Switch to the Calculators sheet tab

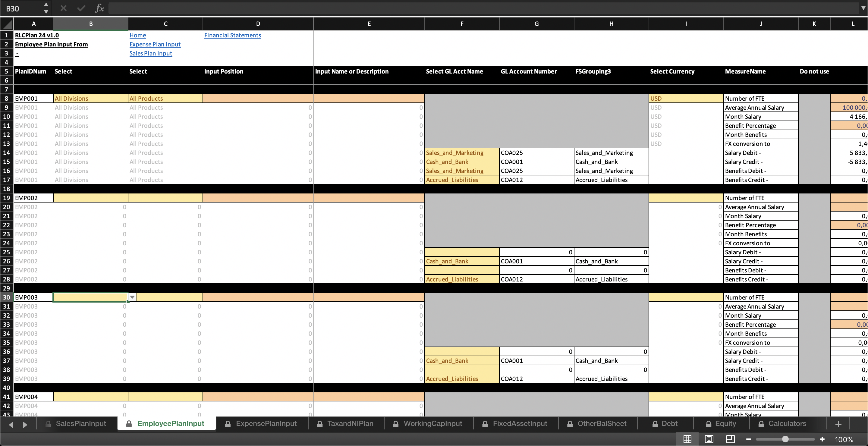point(783,424)
